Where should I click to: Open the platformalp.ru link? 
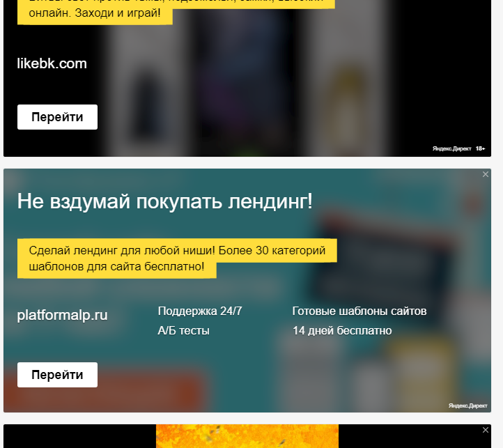[x=62, y=315]
